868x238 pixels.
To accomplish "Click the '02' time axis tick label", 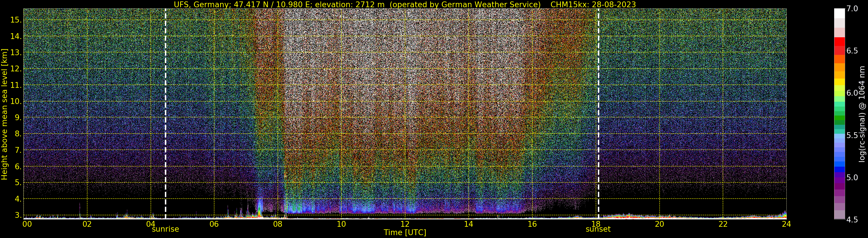I will pyautogui.click(x=87, y=224).
